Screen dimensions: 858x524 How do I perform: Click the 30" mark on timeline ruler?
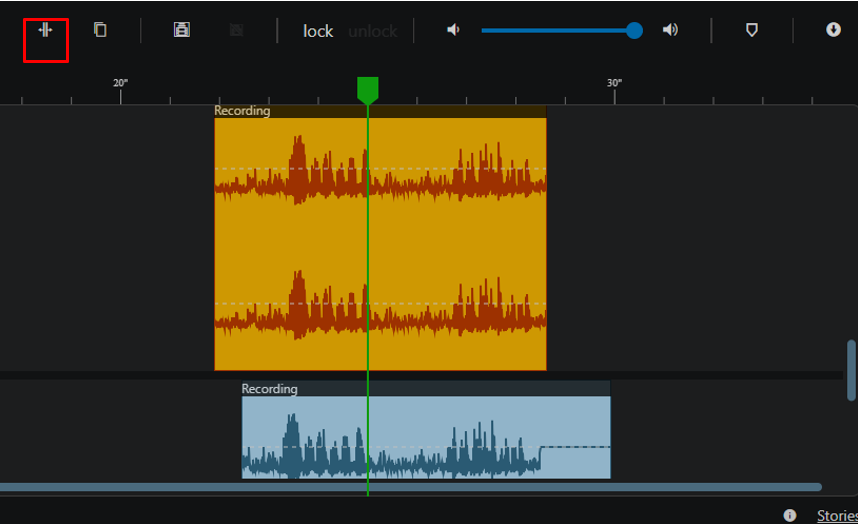[x=614, y=83]
